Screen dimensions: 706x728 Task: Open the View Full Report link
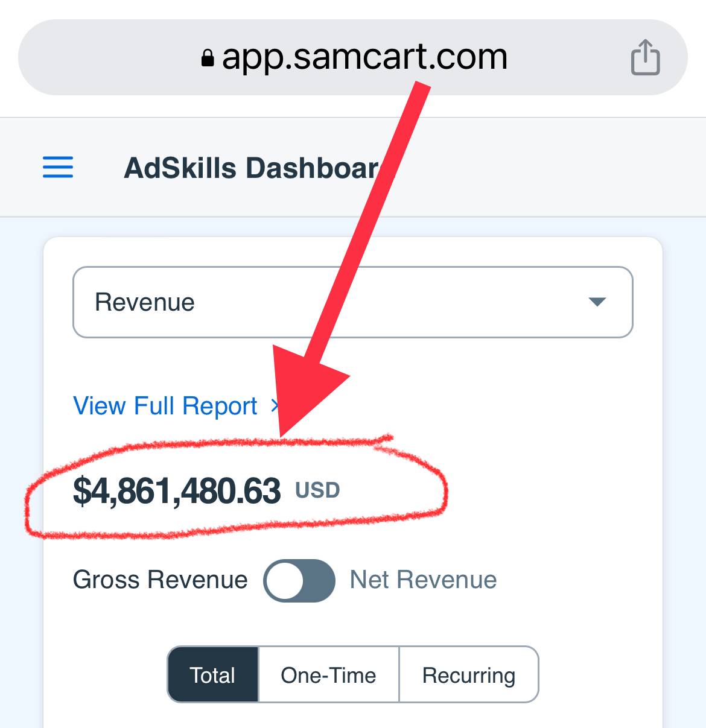click(165, 406)
